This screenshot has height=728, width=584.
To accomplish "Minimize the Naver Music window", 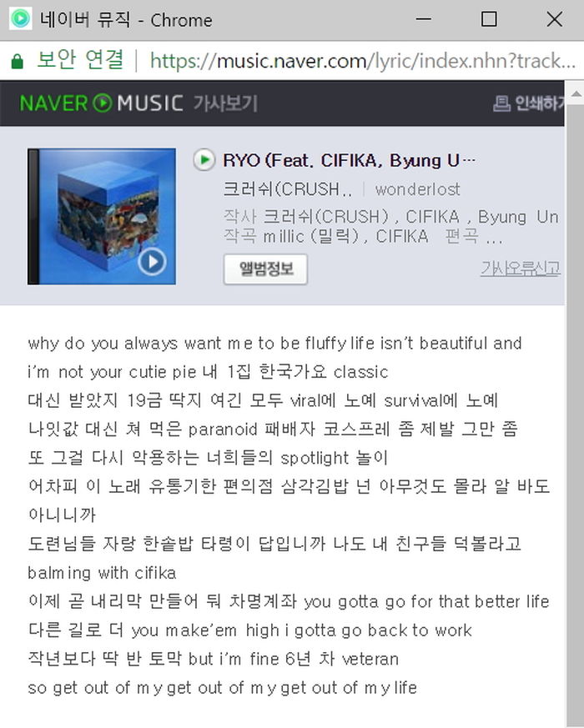I will point(423,19).
